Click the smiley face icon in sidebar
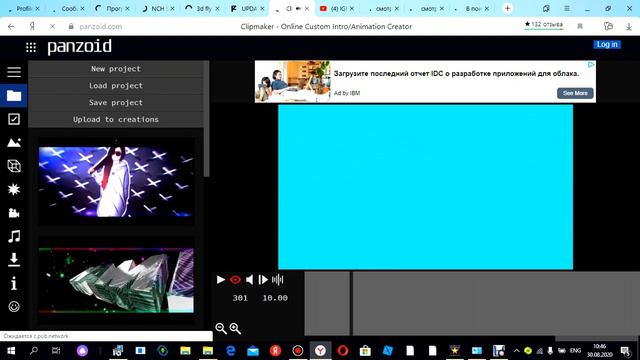This screenshot has width=640, height=360. (14, 307)
